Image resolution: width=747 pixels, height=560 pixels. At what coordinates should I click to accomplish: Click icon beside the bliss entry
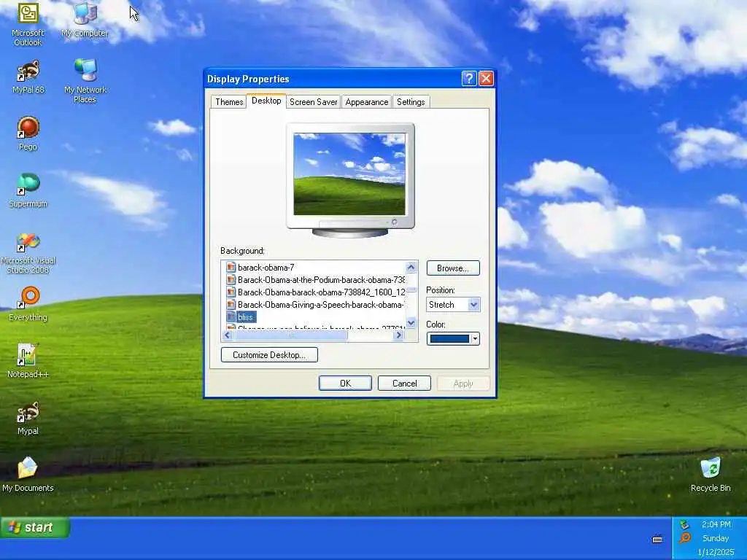click(x=231, y=316)
